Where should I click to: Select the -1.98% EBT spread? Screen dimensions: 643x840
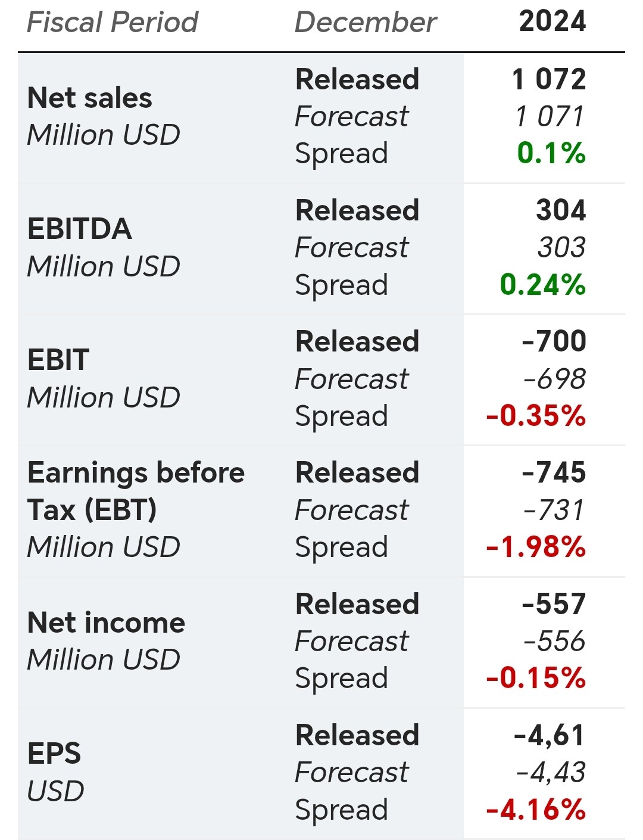[536, 547]
